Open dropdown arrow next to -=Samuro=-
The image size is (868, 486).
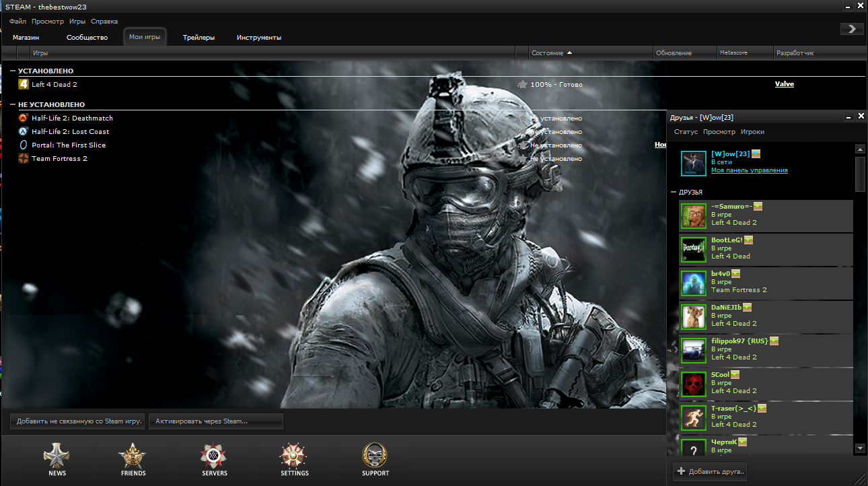coord(758,207)
